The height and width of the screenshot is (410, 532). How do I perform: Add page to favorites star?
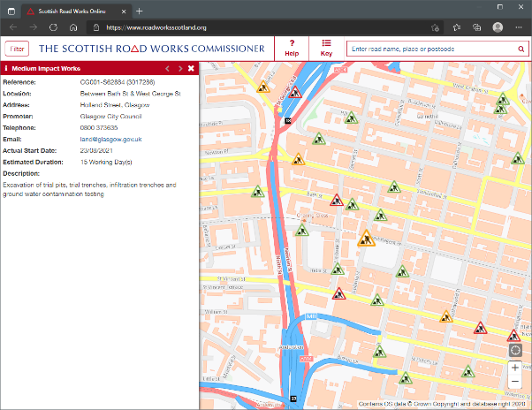435,27
